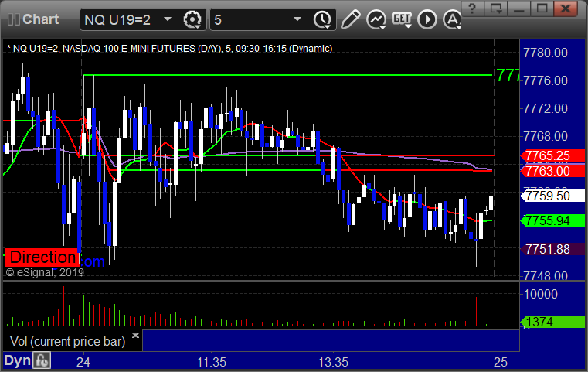Close the chart window with red X
The width and height of the screenshot is (588, 372).
click(566, 9)
